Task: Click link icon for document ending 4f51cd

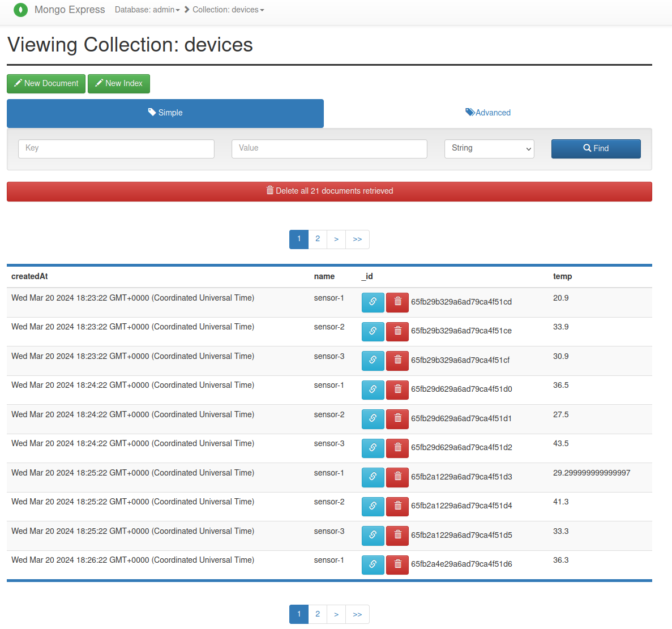Action: click(x=373, y=302)
